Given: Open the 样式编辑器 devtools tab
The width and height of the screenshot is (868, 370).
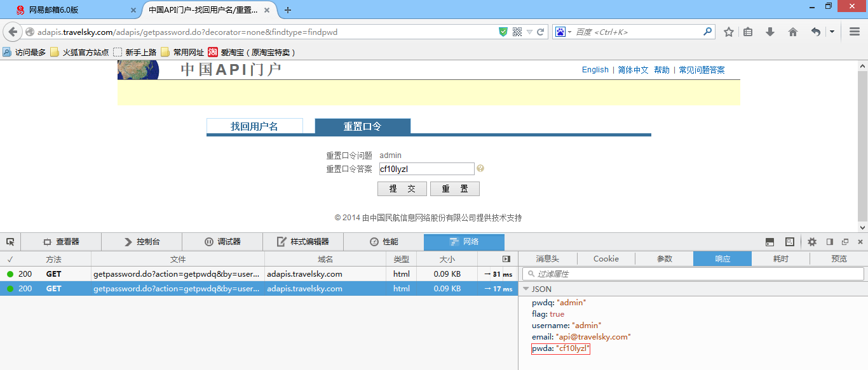Looking at the screenshot, I should click(303, 242).
